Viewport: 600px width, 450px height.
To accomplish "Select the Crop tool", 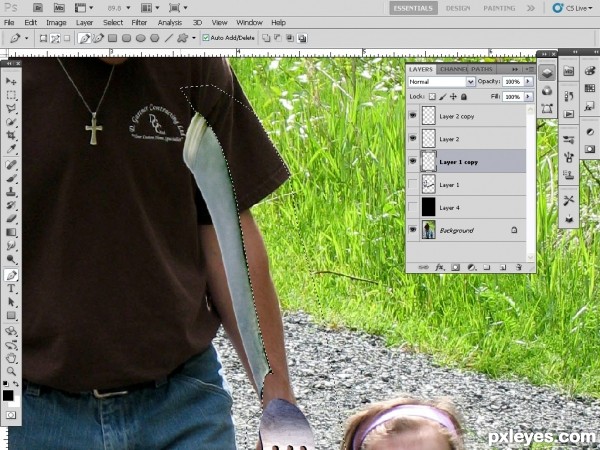I will [x=11, y=135].
